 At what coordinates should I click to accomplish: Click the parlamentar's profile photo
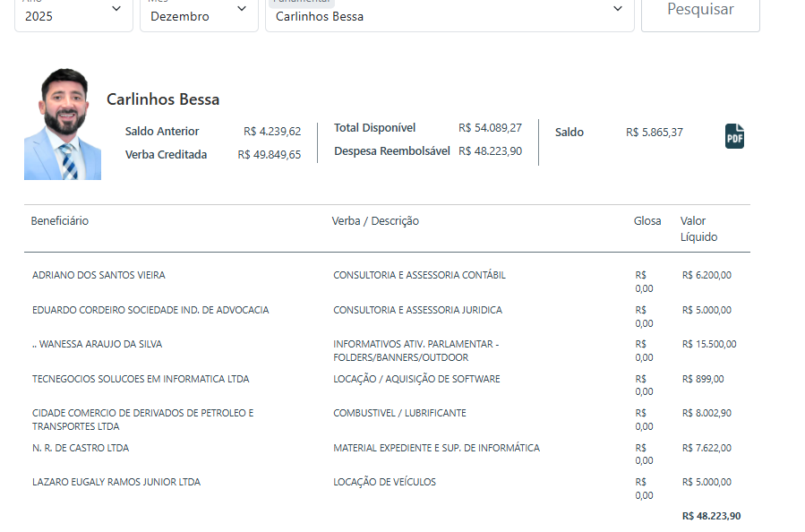pos(63,124)
